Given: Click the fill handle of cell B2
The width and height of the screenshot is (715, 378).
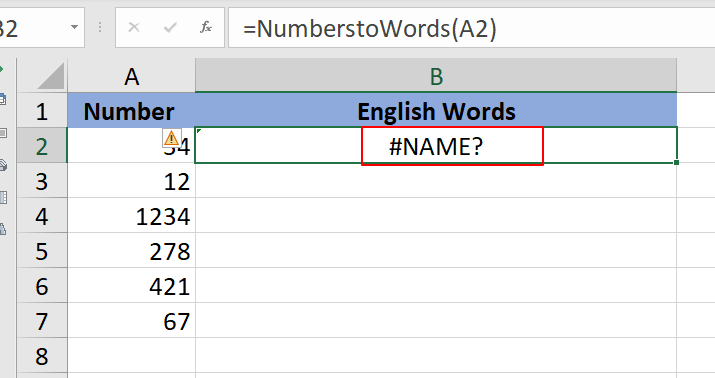Looking at the screenshot, I should click(676, 162).
